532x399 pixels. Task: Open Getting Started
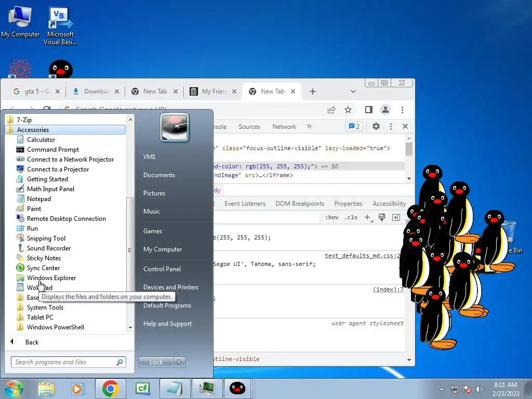tap(47, 179)
